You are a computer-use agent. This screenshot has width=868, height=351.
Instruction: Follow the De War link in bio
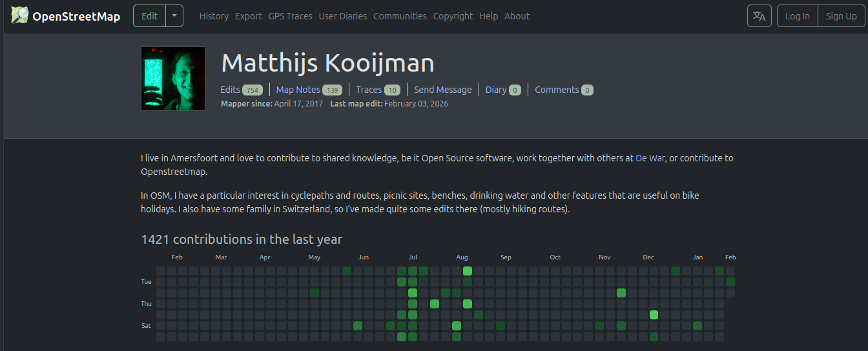point(650,158)
